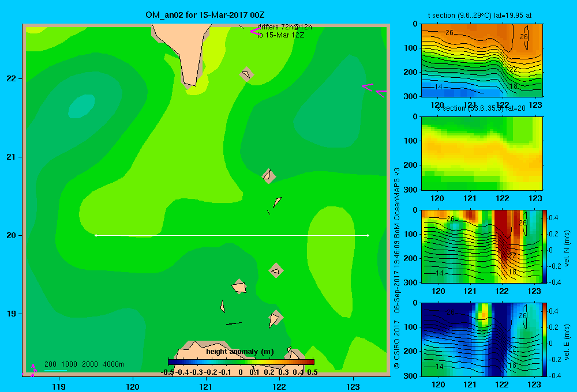The height and width of the screenshot is (392, 577).
Task: Click depth label '300' on the salinity section
Action: (410, 190)
